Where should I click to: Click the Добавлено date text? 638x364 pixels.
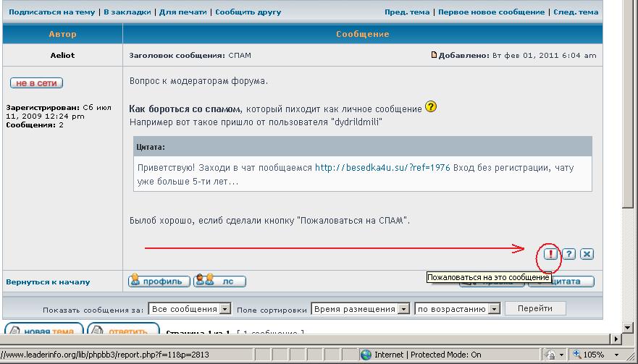(517, 55)
